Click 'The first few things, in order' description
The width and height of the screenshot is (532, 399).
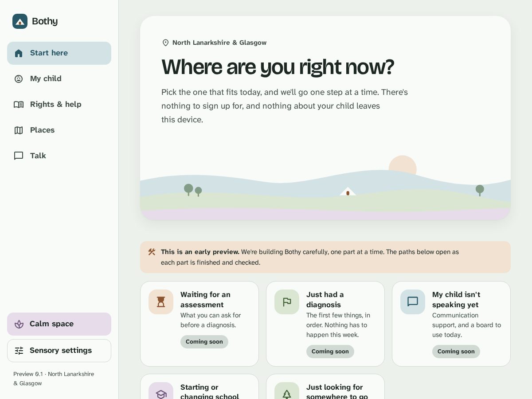(338, 325)
